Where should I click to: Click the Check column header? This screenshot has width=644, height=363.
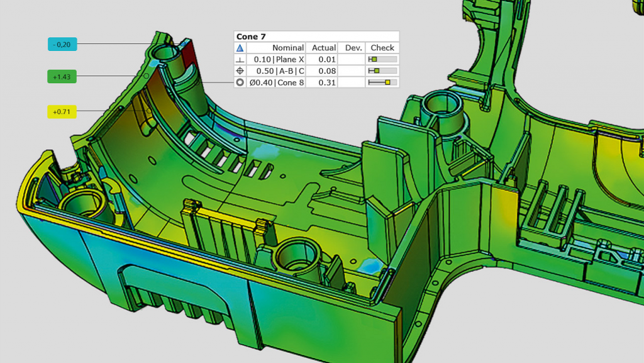click(x=382, y=47)
